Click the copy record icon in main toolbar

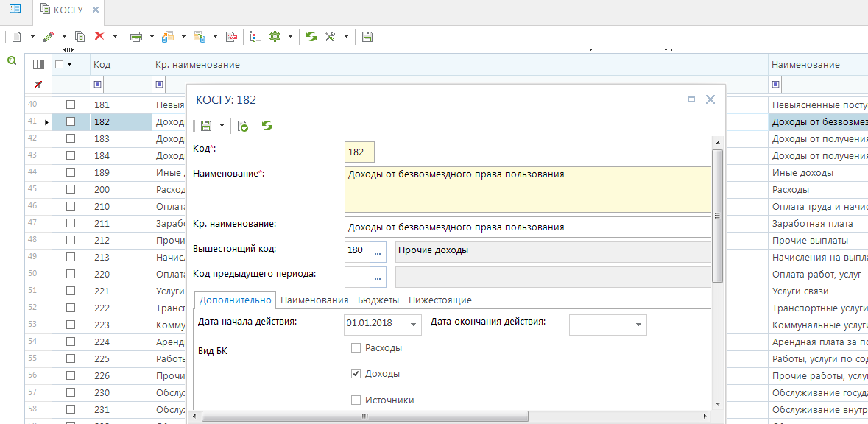pos(80,37)
